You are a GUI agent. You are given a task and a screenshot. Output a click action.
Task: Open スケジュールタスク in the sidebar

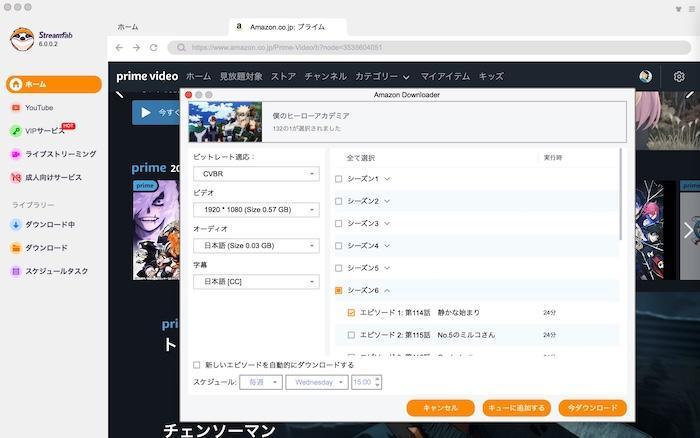point(49,271)
